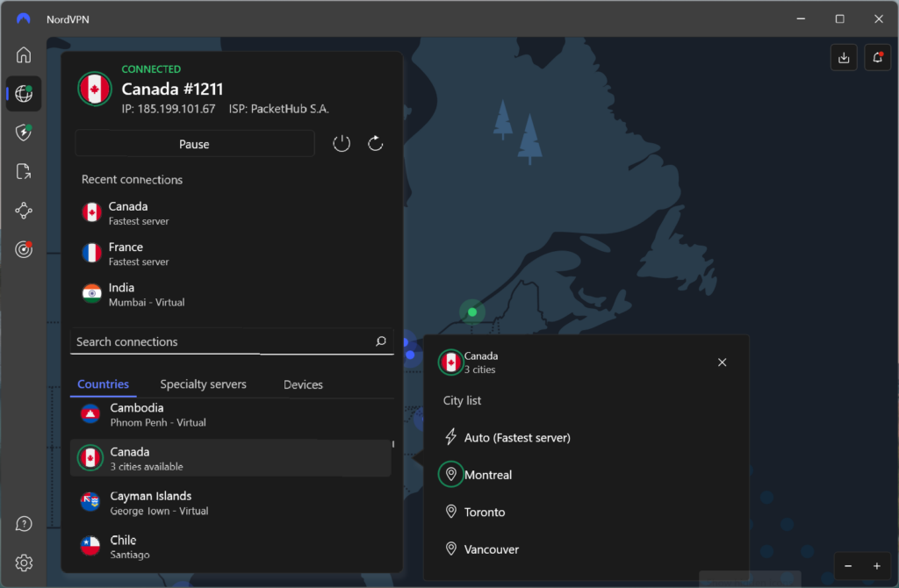Open the globe VPN connection view

pos(24,93)
